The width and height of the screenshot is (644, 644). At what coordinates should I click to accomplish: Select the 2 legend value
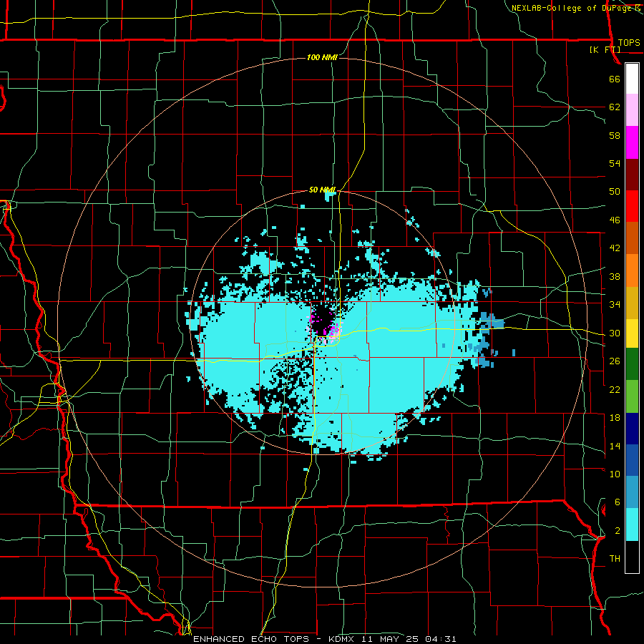617,531
